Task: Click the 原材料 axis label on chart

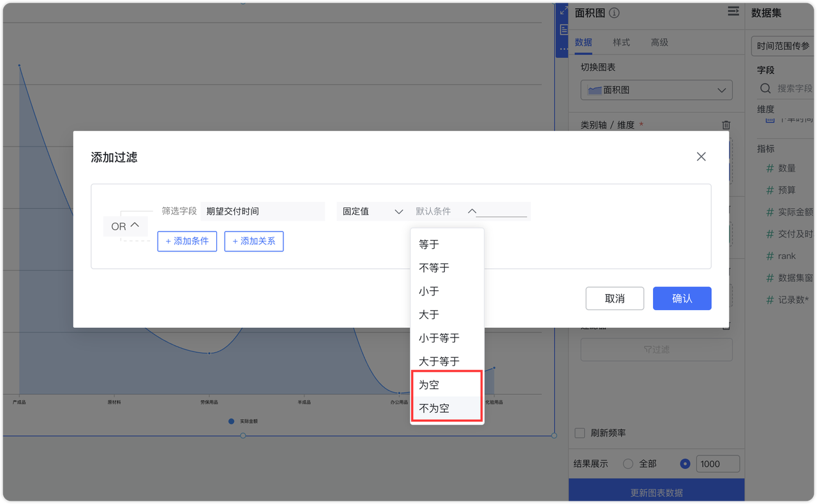Action: pos(114,403)
